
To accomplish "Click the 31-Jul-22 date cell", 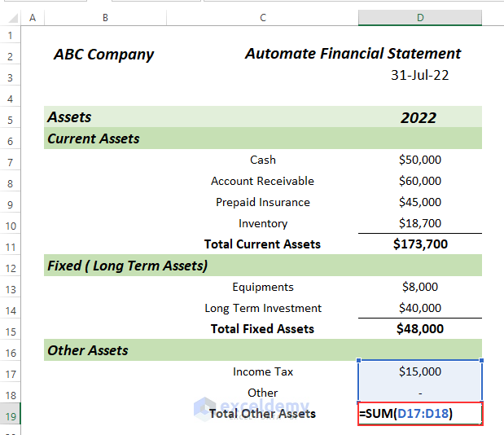I will [x=419, y=75].
